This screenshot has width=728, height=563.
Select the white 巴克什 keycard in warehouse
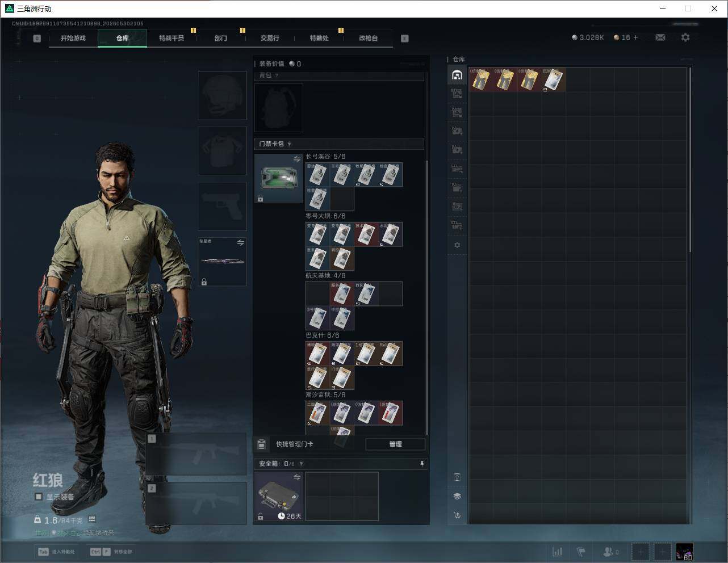pyautogui.click(x=554, y=80)
